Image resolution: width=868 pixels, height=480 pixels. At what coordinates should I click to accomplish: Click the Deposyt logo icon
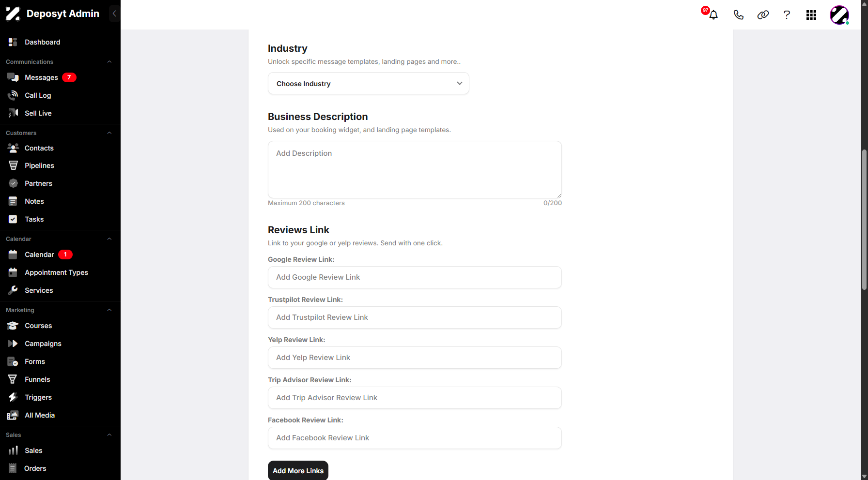(13, 14)
